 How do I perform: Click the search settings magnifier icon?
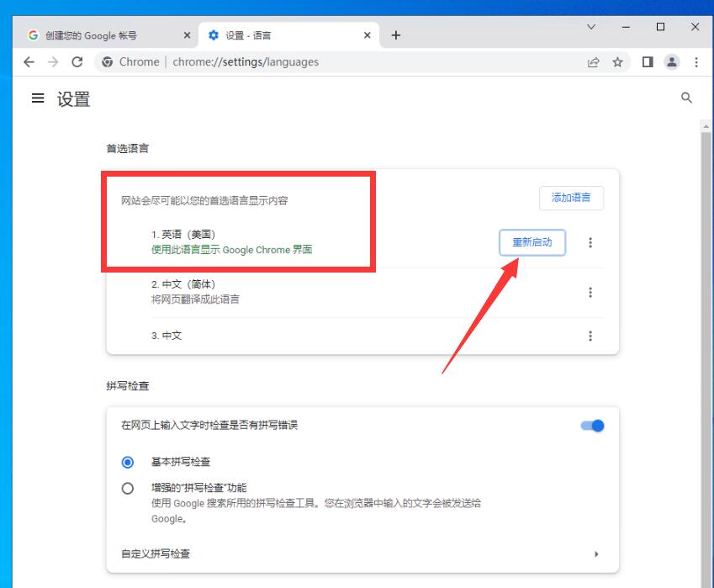pos(686,98)
